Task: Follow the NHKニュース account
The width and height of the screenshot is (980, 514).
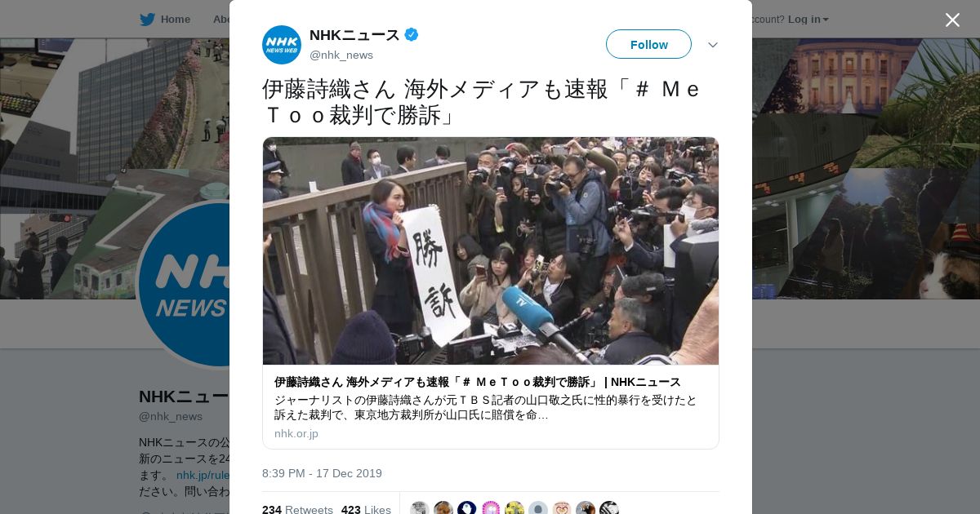Action: pyautogui.click(x=648, y=44)
